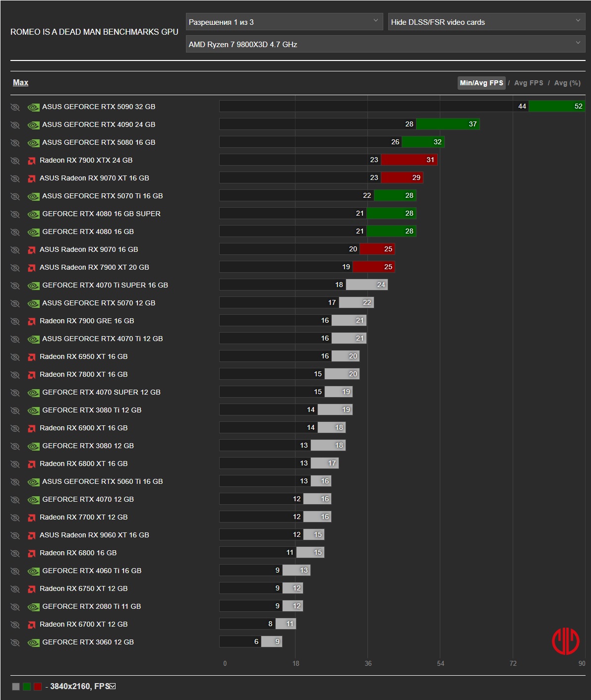This screenshot has height=700, width=591.
Task: Toggle visibility of GEFORCE RTX 4080 16 GB
Action: click(15, 232)
